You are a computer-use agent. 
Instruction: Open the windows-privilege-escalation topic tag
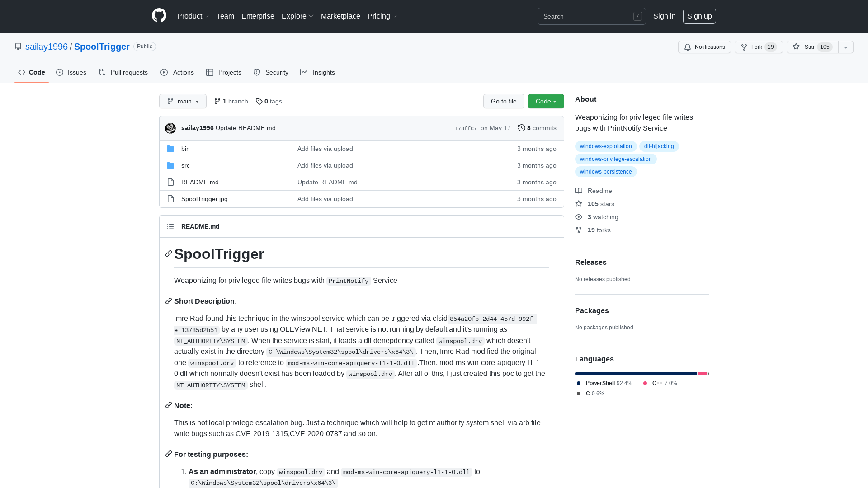point(616,159)
